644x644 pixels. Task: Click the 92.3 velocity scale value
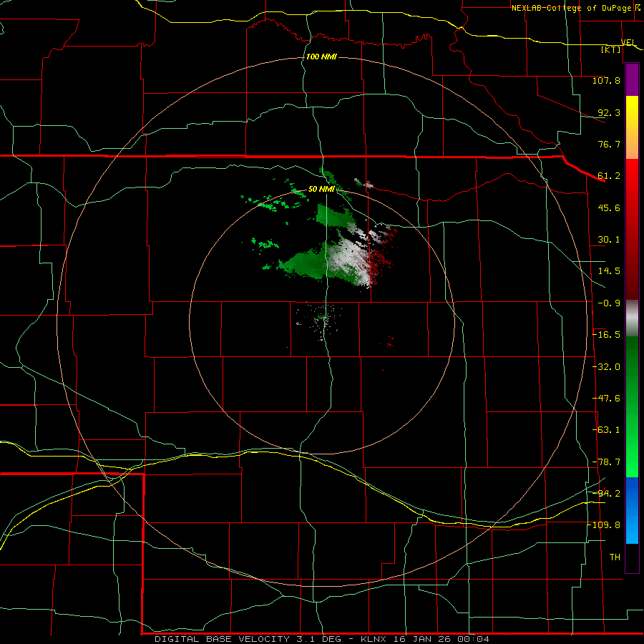point(609,112)
